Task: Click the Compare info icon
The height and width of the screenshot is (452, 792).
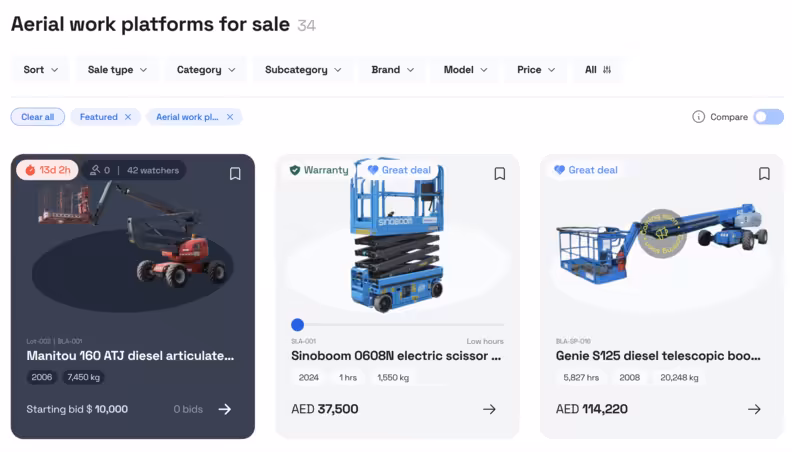Action: point(699,117)
